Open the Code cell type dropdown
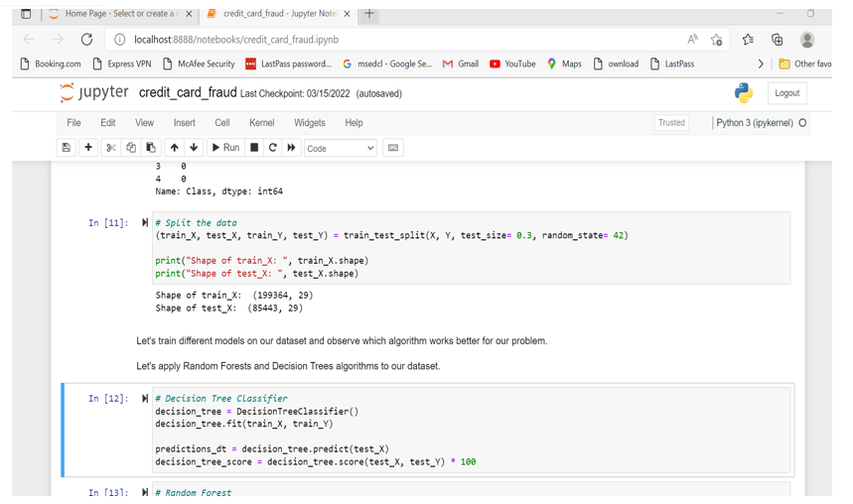853x504 pixels. [340, 148]
